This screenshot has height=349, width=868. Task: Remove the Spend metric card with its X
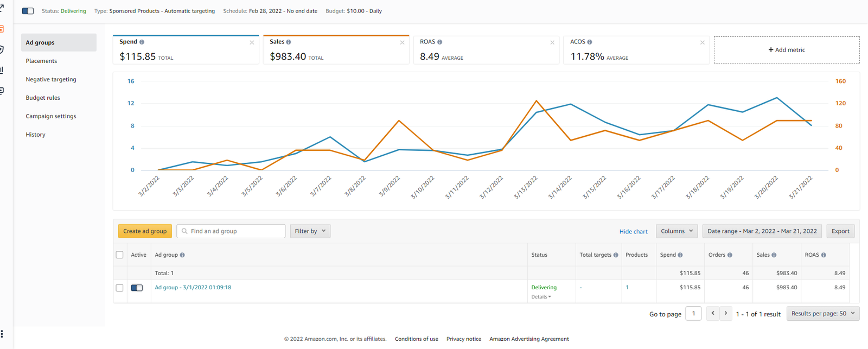click(252, 42)
